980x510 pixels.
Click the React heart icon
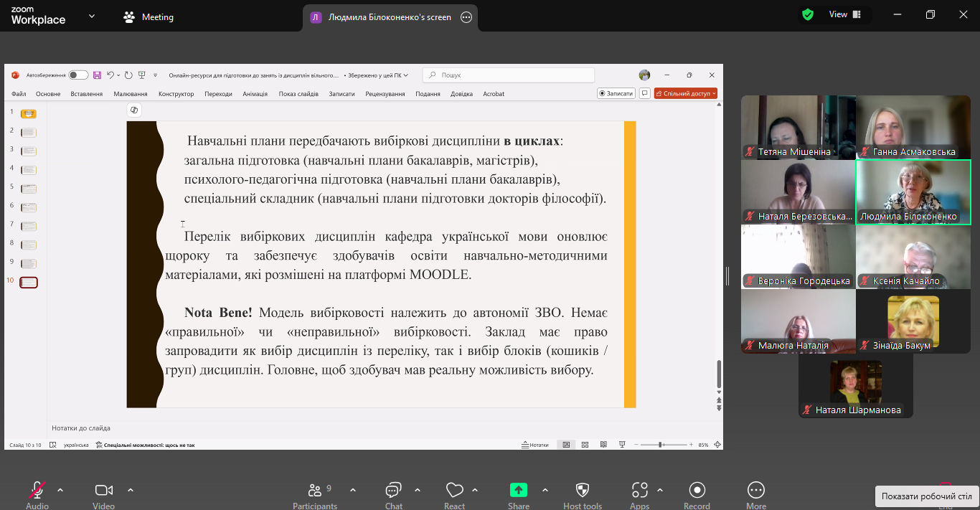coord(454,491)
